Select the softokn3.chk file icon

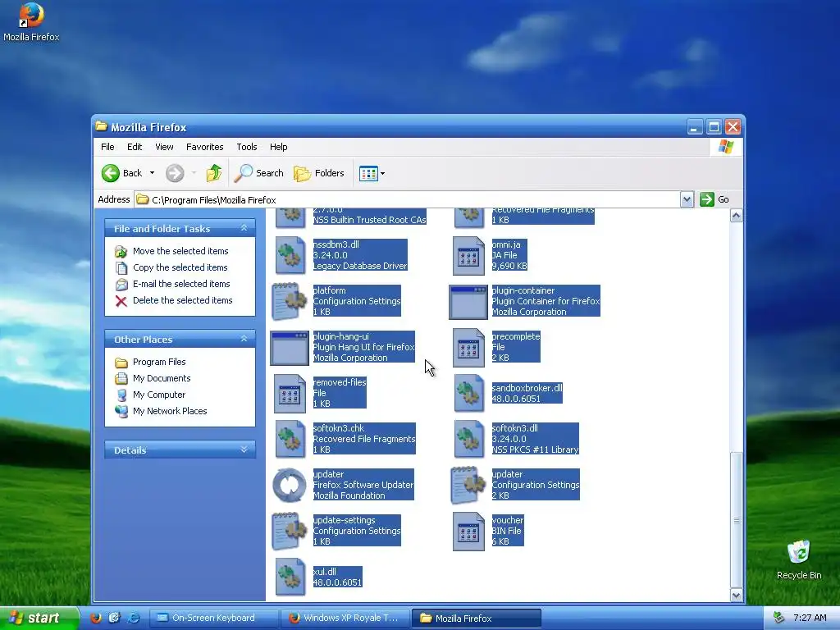tap(290, 440)
